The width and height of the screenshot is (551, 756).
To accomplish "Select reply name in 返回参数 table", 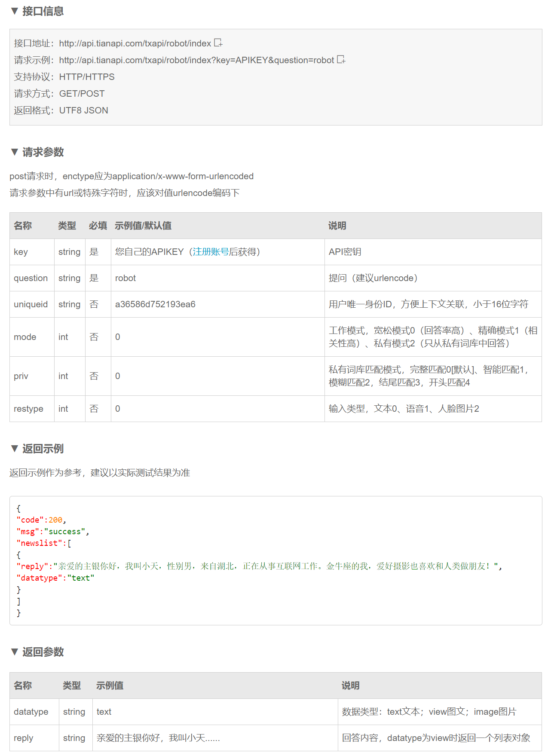I will (23, 738).
